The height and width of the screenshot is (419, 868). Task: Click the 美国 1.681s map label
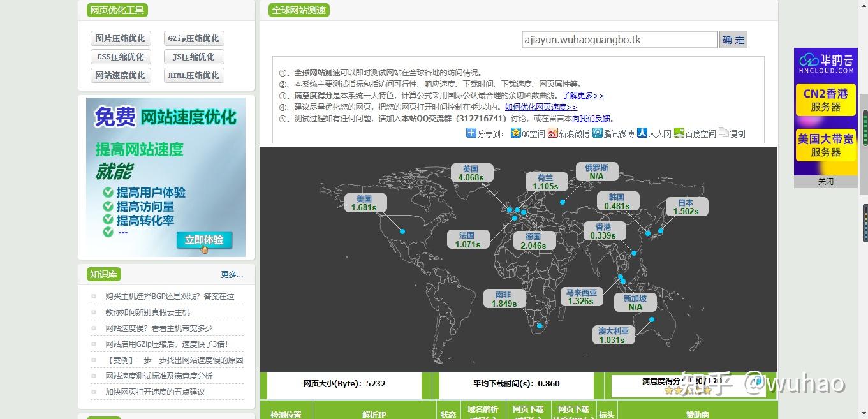point(364,203)
